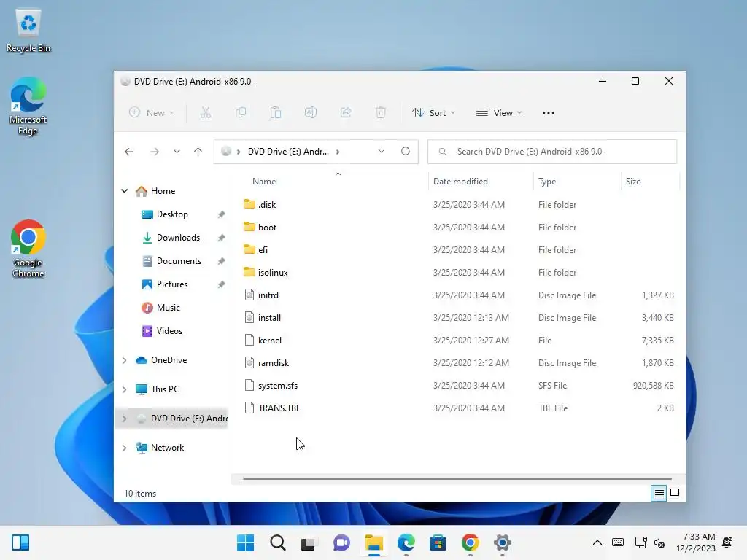Open the View dropdown menu

(499, 113)
